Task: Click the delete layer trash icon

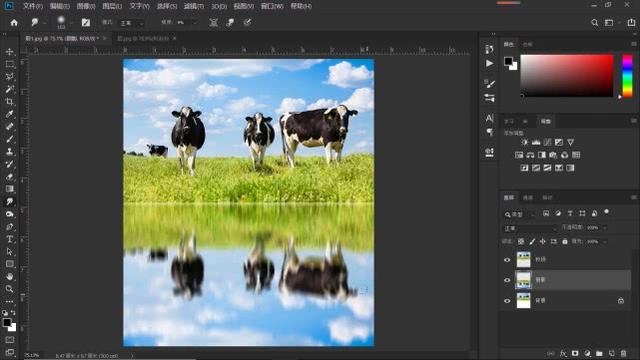Action: 623,353
